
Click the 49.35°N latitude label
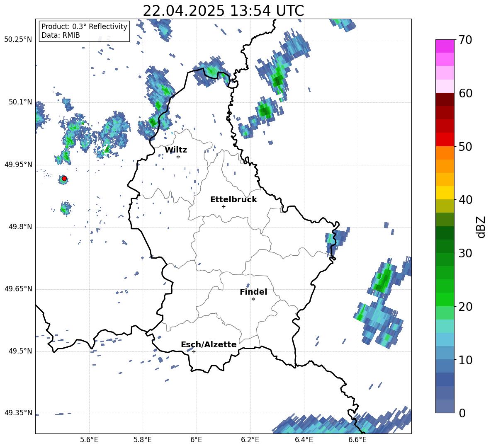coord(18,413)
